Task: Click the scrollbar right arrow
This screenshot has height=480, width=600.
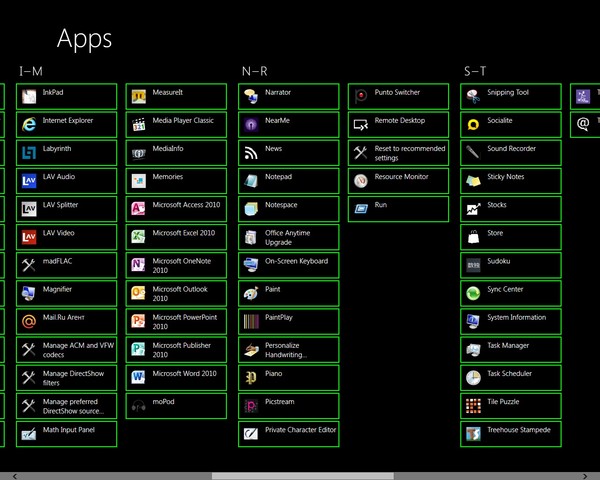Action: point(585,476)
